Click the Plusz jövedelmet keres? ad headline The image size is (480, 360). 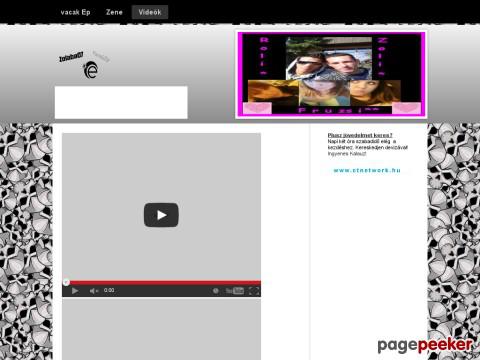[x=360, y=135]
